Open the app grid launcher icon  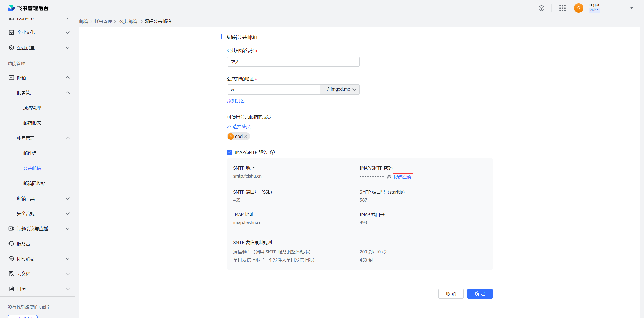[562, 8]
